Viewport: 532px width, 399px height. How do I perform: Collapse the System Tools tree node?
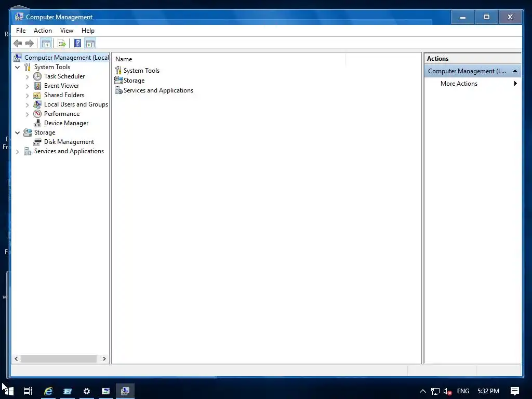(18, 67)
